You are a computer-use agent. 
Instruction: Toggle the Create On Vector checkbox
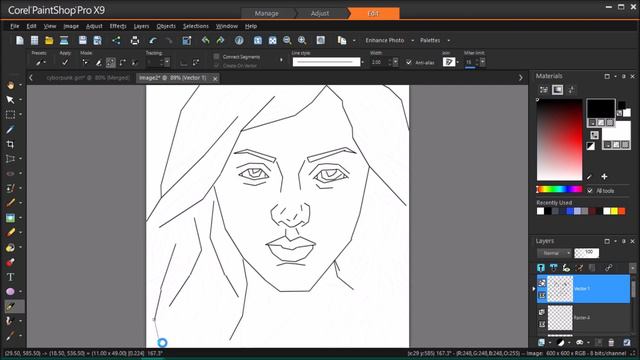tap(216, 65)
